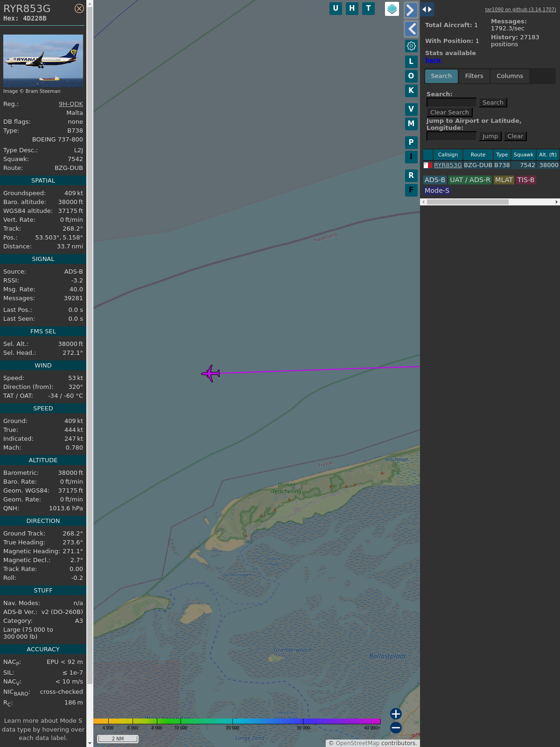Open the map layer selector icon
The image size is (560, 747).
(392, 9)
